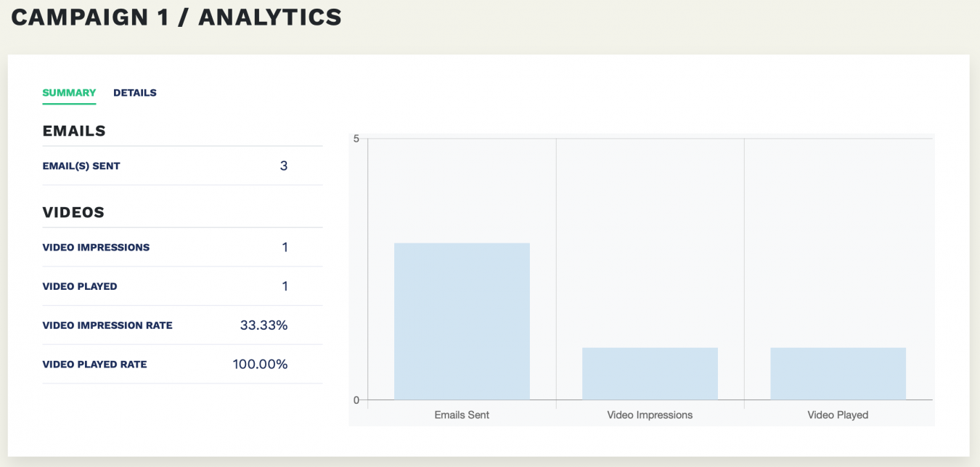Screen dimensions: 980x467
Task: Click the 5 on the chart y-axis
Action: [355, 137]
